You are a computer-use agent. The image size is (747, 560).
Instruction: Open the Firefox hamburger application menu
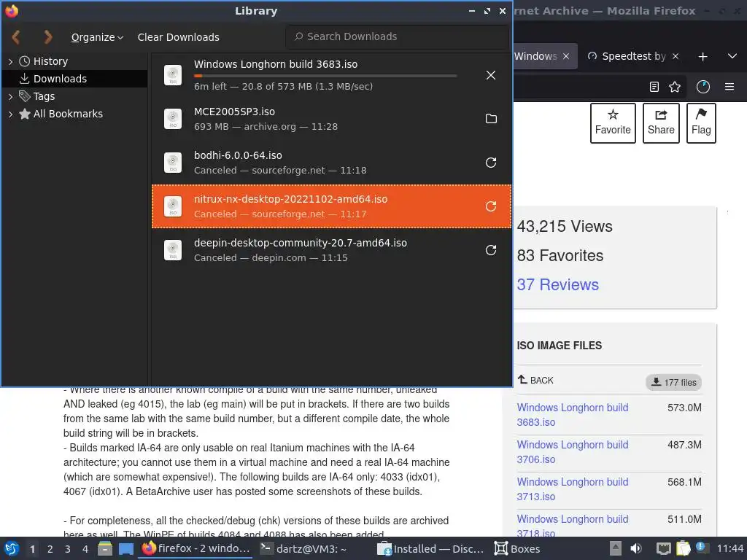click(x=729, y=87)
